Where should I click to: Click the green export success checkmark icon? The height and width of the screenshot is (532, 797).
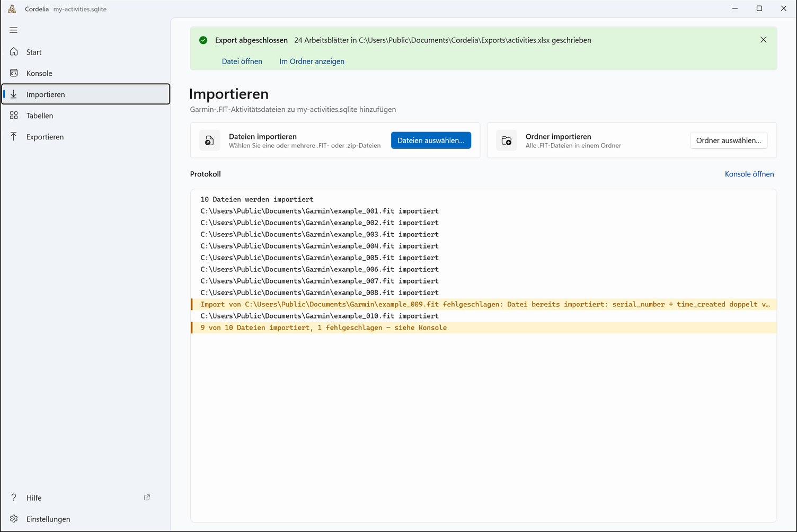(x=203, y=40)
